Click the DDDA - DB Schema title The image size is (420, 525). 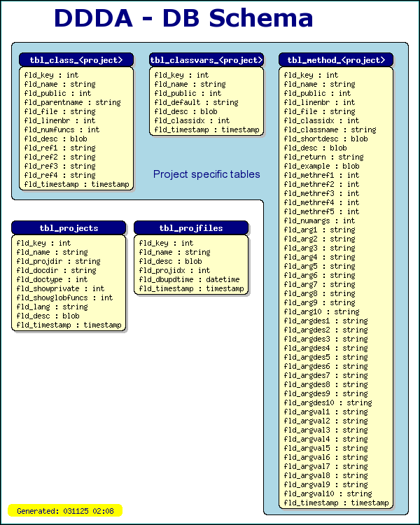tap(183, 18)
